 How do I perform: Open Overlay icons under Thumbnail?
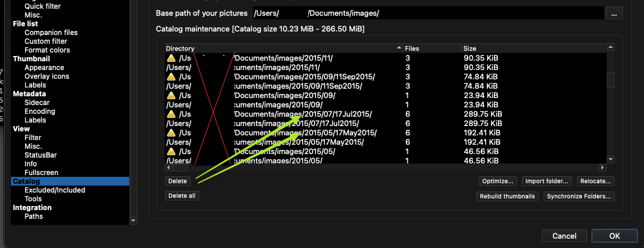[x=47, y=76]
